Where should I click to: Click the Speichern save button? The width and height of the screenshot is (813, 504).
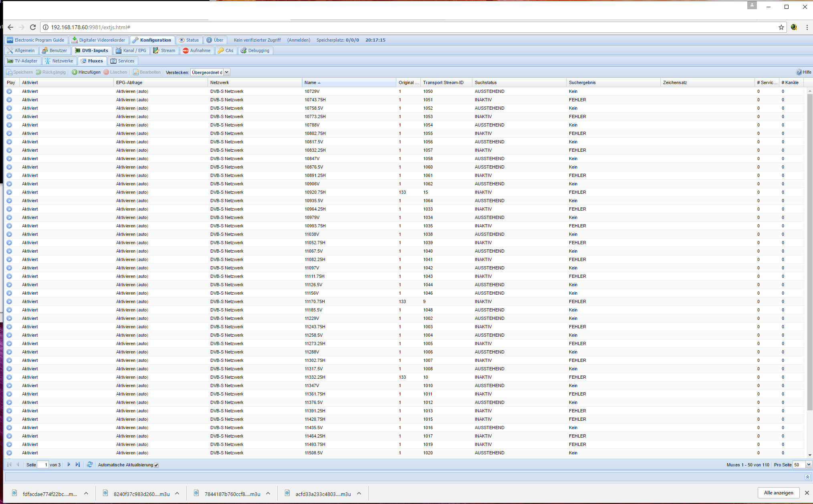(20, 72)
